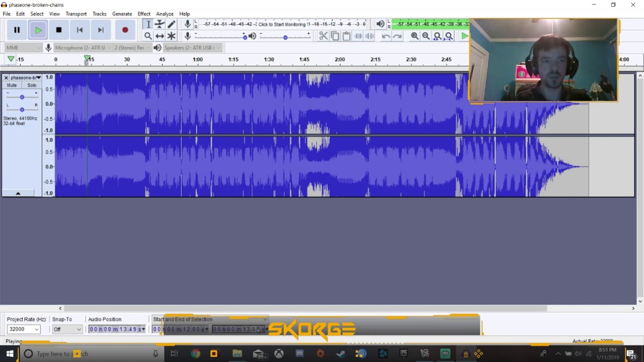Click the Undo arrow icon
Viewport: 644px width, 362px height.
pyautogui.click(x=386, y=36)
